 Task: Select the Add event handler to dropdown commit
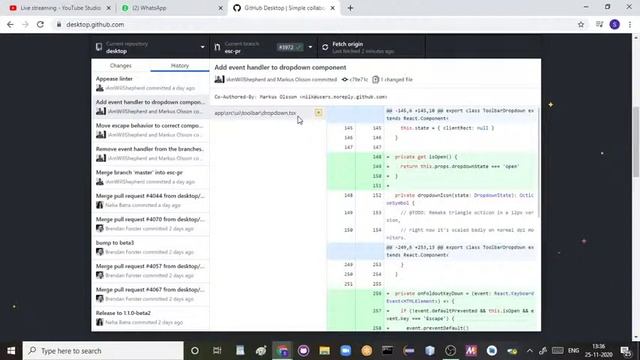151,107
